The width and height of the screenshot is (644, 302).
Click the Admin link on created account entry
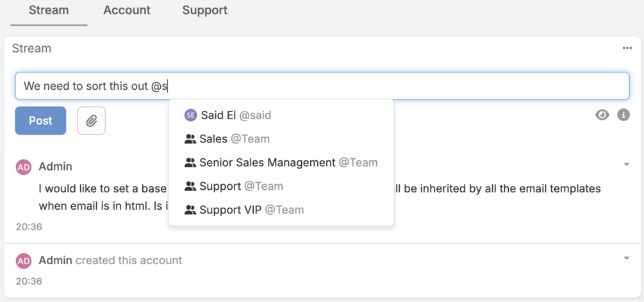(55, 260)
